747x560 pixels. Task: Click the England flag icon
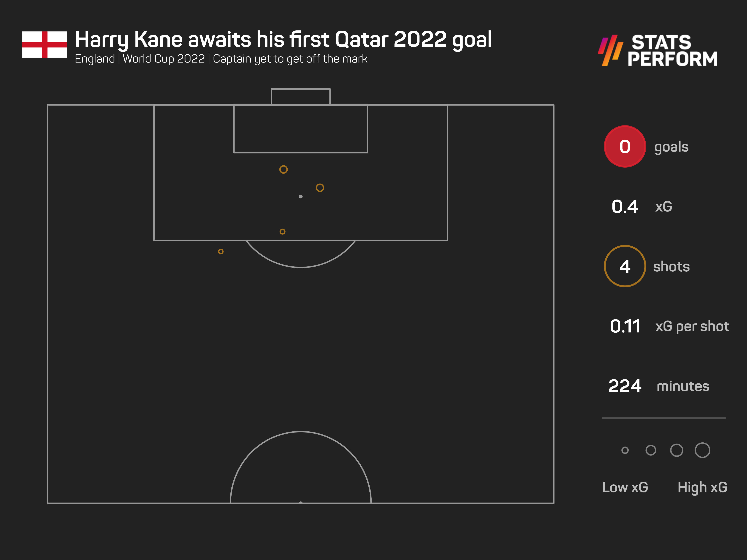[45, 45]
